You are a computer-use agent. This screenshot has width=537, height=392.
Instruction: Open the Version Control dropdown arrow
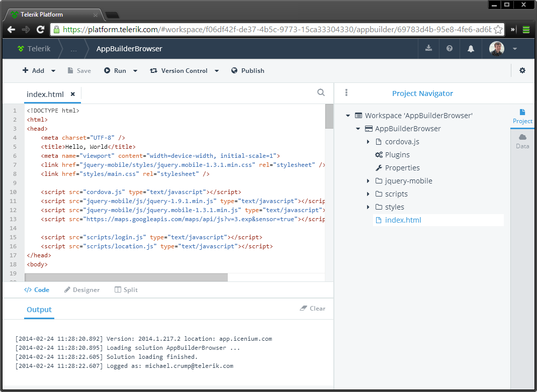tap(217, 71)
